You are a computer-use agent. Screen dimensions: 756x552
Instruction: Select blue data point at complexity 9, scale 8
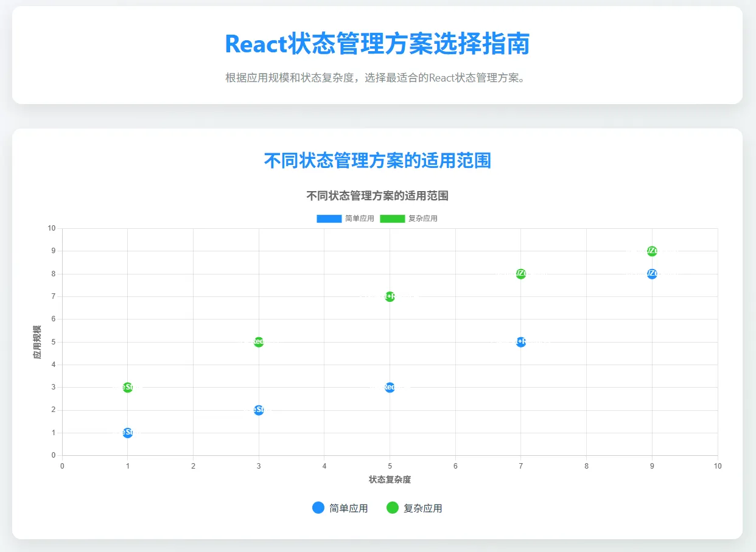pyautogui.click(x=653, y=274)
